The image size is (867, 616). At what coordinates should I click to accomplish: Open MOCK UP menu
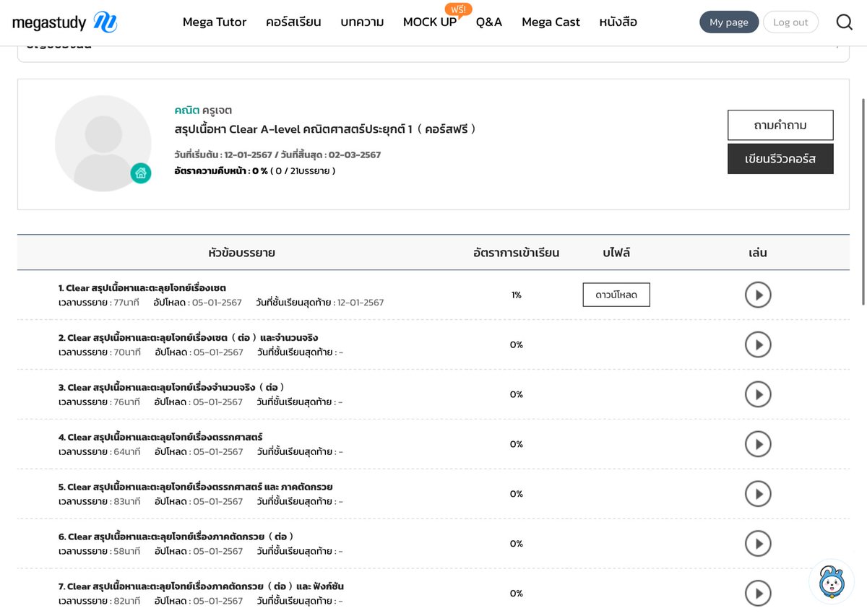point(430,22)
